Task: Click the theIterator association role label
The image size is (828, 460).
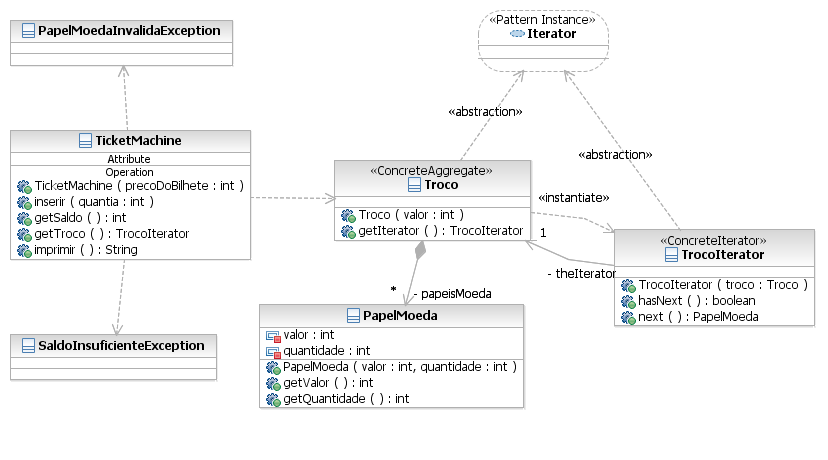Action: (x=581, y=273)
